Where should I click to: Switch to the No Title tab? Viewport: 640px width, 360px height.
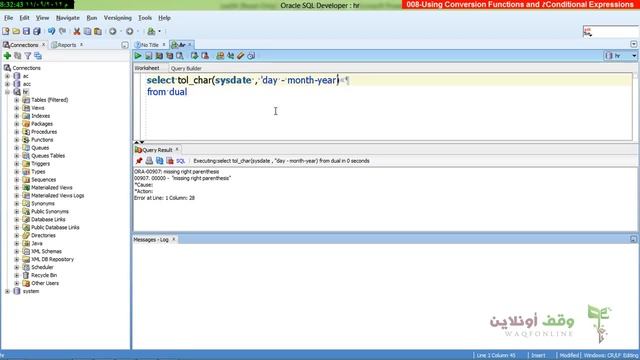click(x=149, y=45)
